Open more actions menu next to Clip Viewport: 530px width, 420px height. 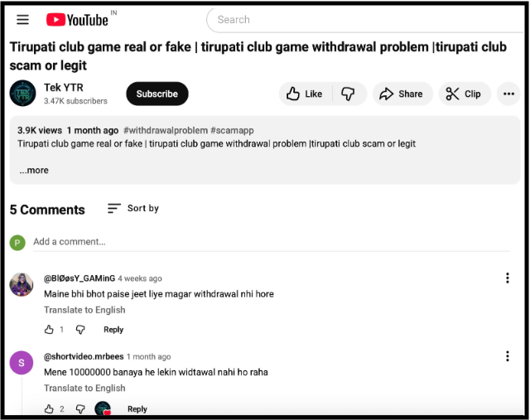[508, 94]
